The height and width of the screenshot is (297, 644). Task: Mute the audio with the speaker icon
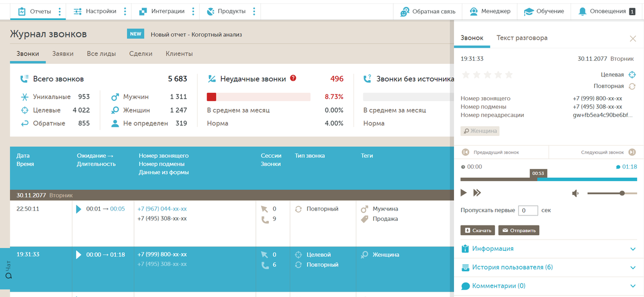click(x=575, y=193)
